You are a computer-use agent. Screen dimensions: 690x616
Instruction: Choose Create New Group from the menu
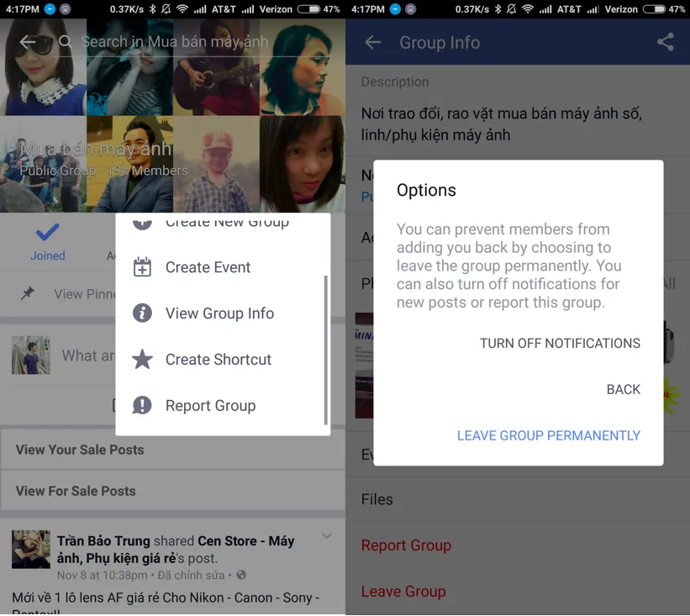point(227,221)
